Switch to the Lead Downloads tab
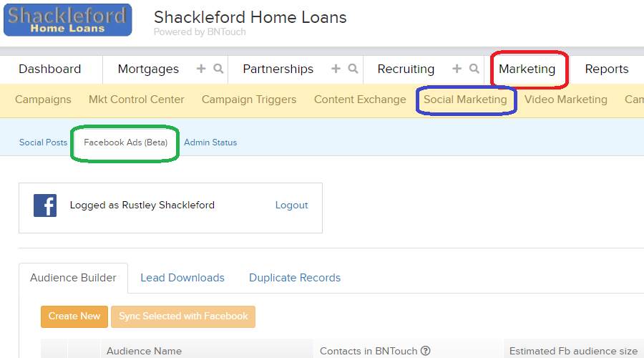The height and width of the screenshot is (358, 644). coord(182,278)
